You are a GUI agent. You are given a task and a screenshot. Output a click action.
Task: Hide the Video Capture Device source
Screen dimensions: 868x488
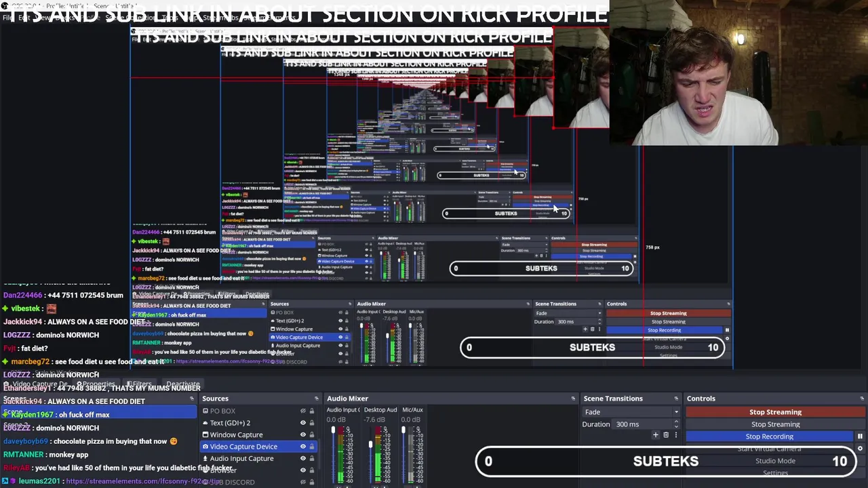coord(303,447)
